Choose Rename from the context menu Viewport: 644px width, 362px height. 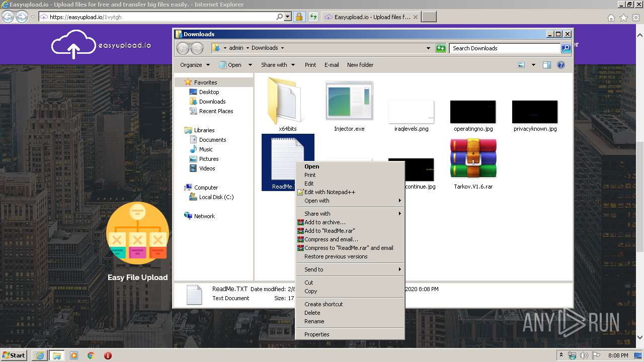coord(350,321)
